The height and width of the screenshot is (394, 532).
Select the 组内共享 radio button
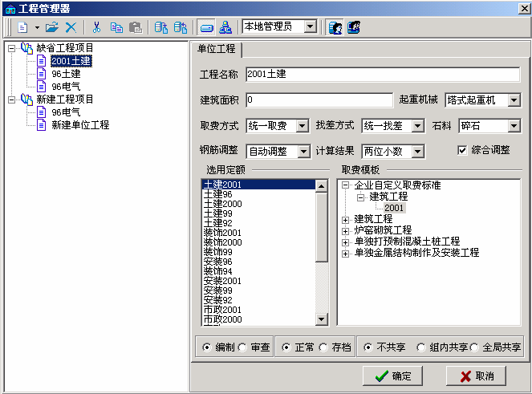(x=421, y=347)
